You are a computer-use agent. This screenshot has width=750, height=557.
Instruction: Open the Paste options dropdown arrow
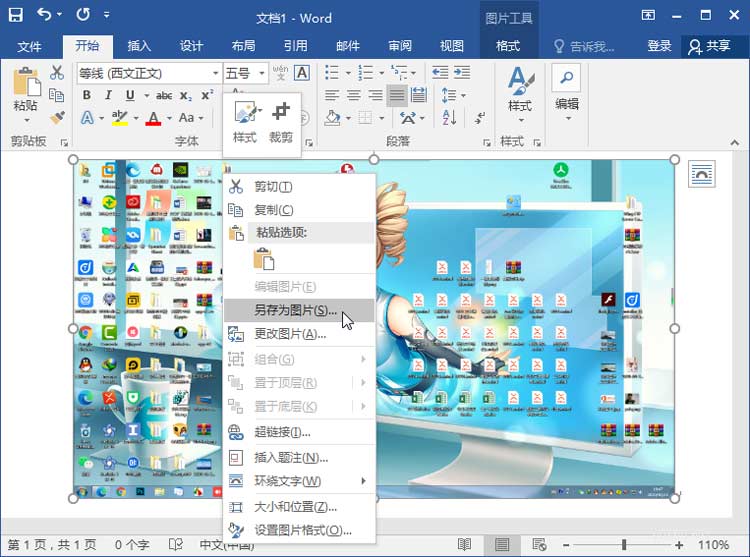point(27,120)
